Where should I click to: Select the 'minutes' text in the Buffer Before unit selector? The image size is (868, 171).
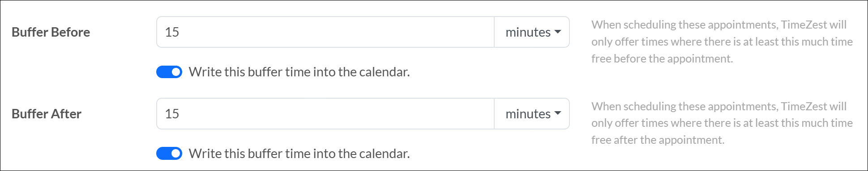click(x=528, y=32)
